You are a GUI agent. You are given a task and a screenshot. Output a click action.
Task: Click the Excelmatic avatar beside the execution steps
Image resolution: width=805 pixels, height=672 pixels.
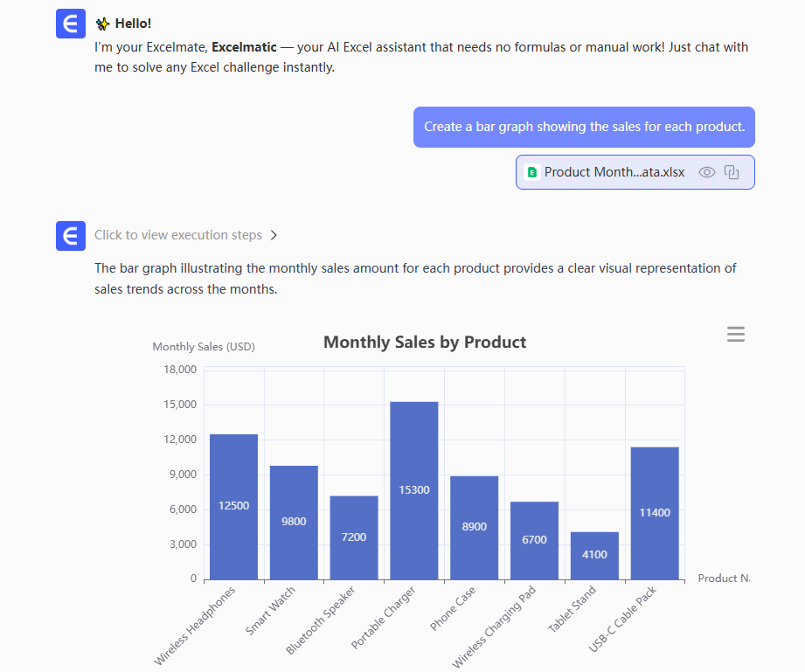71,236
